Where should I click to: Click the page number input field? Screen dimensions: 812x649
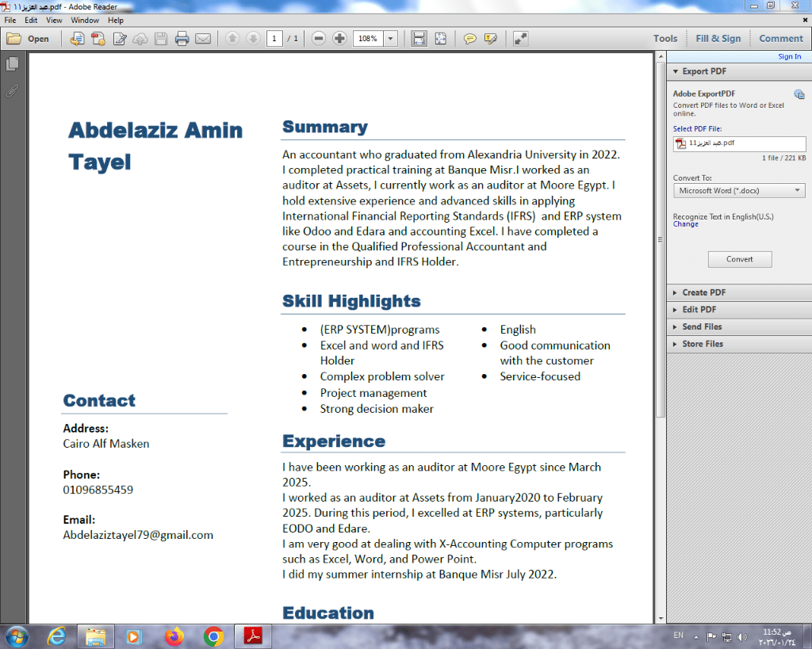pyautogui.click(x=274, y=38)
